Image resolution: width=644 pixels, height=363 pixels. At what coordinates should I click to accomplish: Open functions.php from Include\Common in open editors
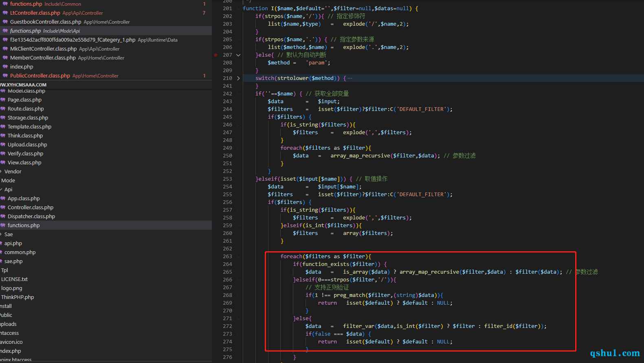pyautogui.click(x=106, y=4)
